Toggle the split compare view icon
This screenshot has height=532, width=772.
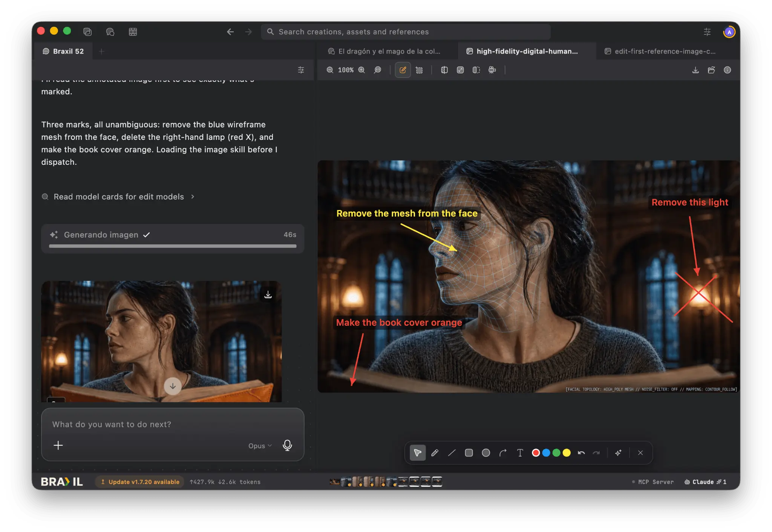click(x=476, y=70)
